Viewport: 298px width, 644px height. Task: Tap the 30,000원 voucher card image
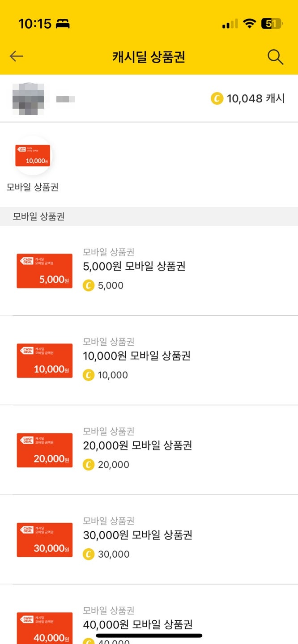pyautogui.click(x=44, y=539)
